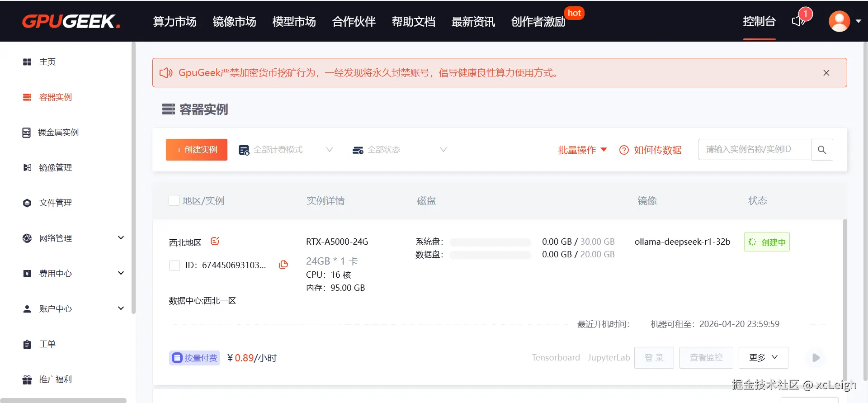Open the user avatar menu
The height and width of the screenshot is (403, 868).
tap(839, 21)
